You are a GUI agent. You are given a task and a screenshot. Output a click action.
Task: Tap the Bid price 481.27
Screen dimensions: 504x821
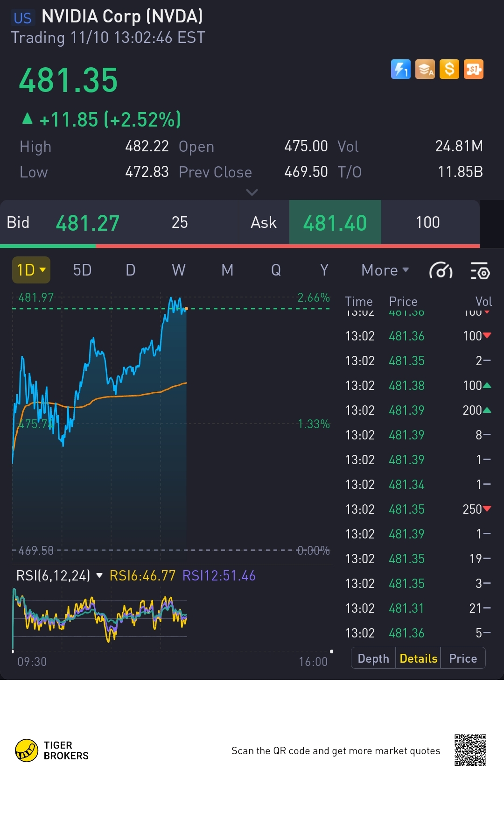pyautogui.click(x=88, y=223)
